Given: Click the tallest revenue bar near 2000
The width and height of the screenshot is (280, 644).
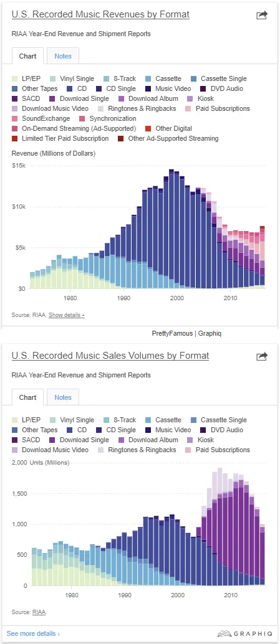Looking at the screenshot, I should pyautogui.click(x=171, y=229).
